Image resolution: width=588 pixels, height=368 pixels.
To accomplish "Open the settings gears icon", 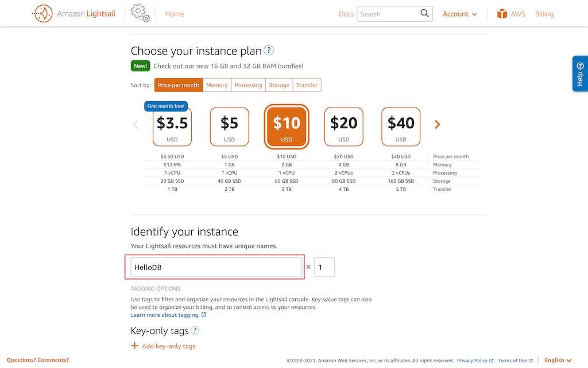I will (140, 13).
